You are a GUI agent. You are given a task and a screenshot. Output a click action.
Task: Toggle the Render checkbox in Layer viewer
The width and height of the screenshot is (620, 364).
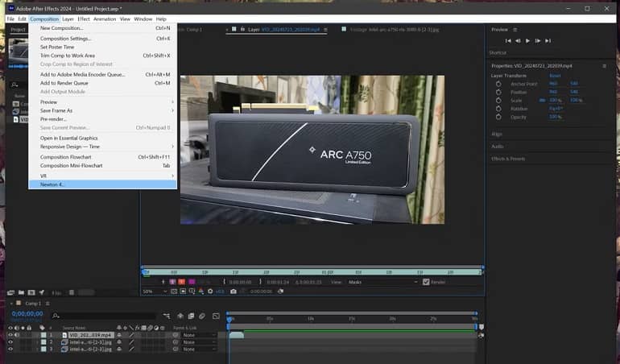426,282
